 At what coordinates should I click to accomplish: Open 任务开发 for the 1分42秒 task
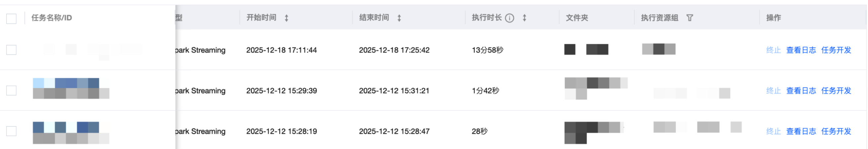(x=836, y=91)
